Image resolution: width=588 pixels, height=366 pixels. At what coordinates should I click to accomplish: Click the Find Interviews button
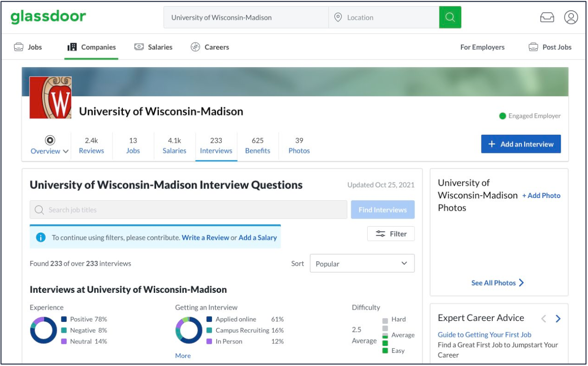pyautogui.click(x=383, y=210)
